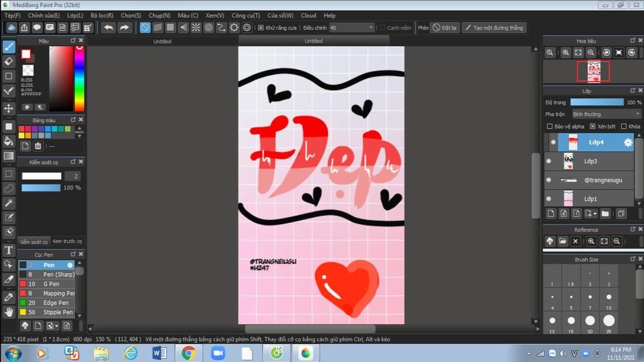Screen dimensions: 644x362
Task: Enable the concentric circle snap icon
Action: point(209,28)
